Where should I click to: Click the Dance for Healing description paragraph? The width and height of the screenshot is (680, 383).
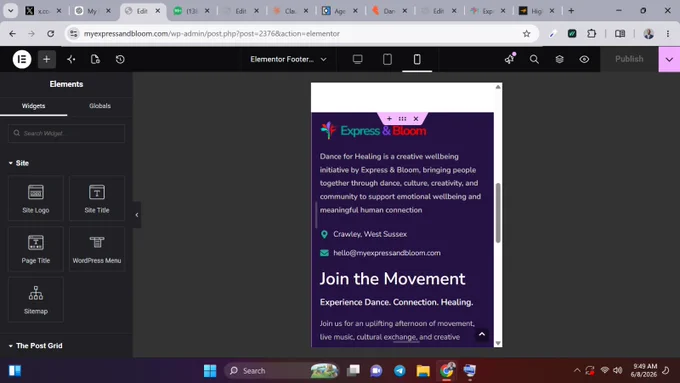pyautogui.click(x=401, y=183)
